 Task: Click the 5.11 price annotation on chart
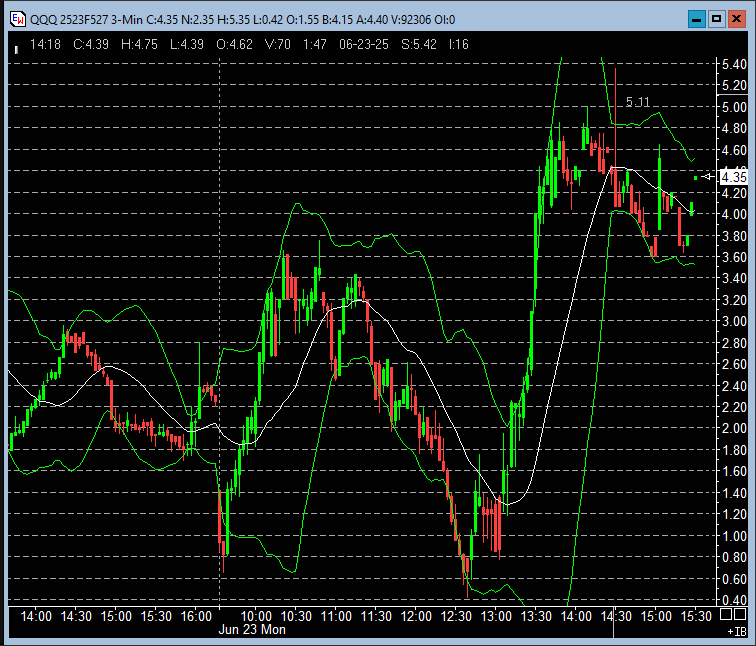pos(637,102)
